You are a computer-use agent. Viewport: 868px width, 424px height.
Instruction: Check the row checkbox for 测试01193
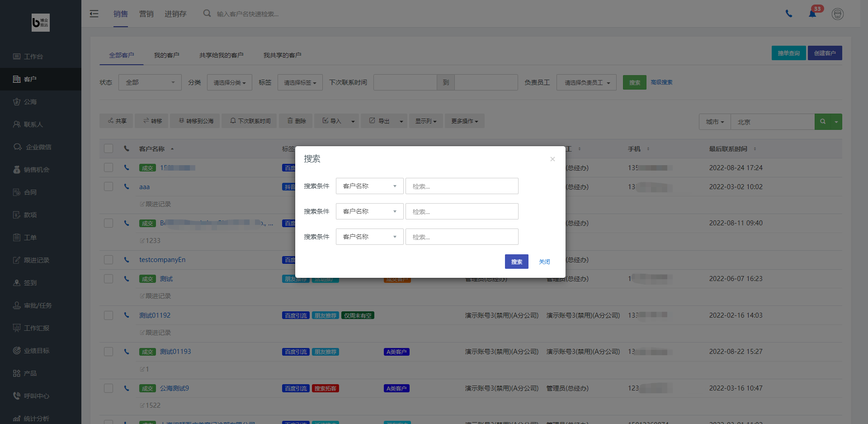tap(108, 352)
